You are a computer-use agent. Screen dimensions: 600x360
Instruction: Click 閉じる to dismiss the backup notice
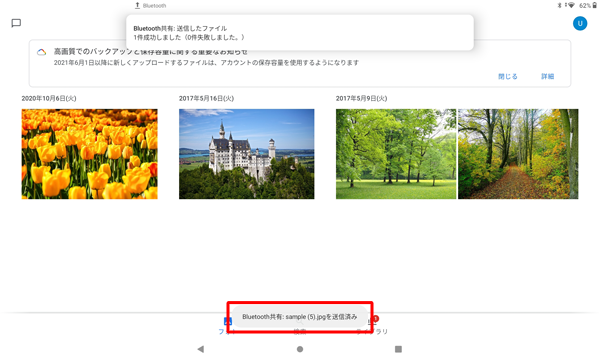(508, 77)
